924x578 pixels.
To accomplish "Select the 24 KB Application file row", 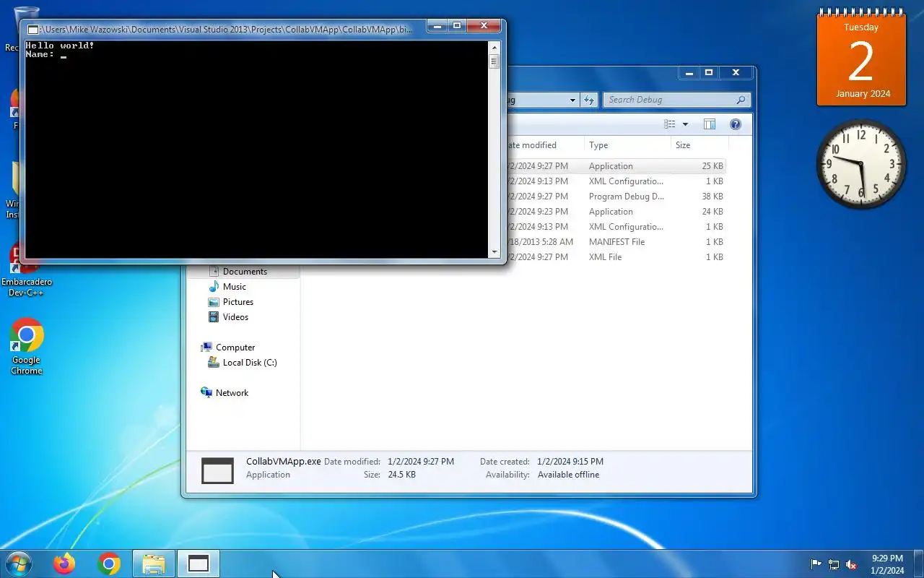I will (x=615, y=212).
